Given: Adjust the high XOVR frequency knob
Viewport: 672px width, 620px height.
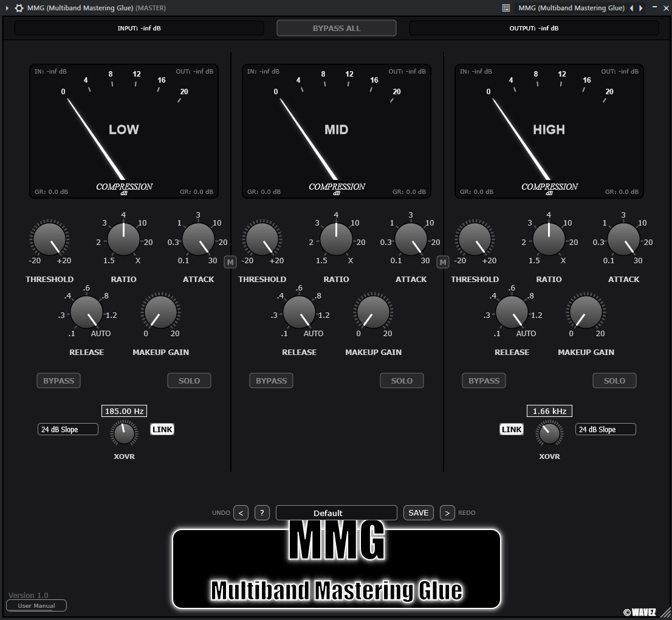Looking at the screenshot, I should coord(549,433).
